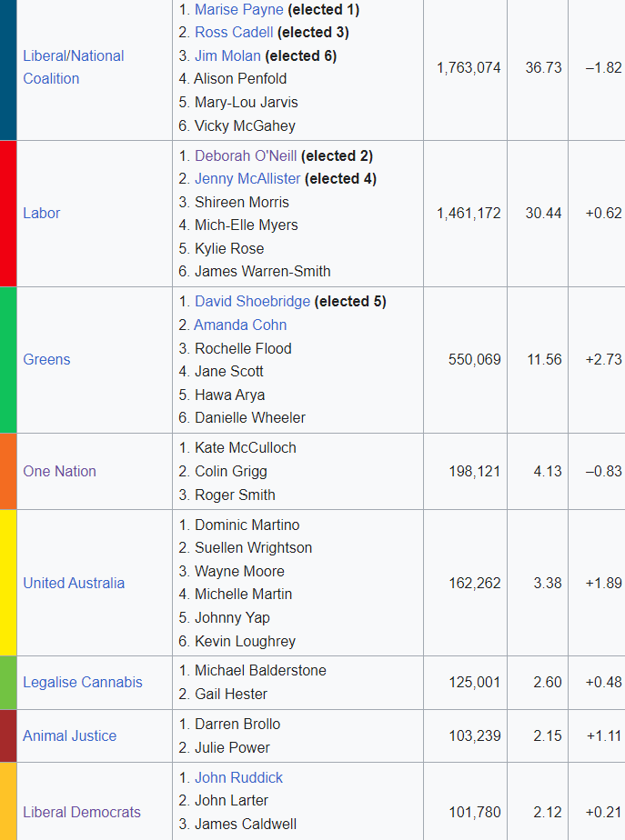Open the Liberal/National Coalition link
Viewport: 625px width, 840px height.
74,67
